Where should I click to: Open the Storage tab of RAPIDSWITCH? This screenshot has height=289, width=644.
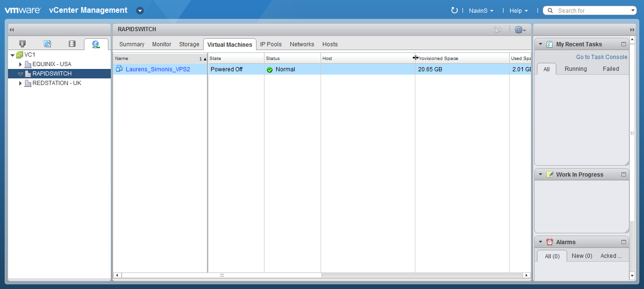(189, 44)
